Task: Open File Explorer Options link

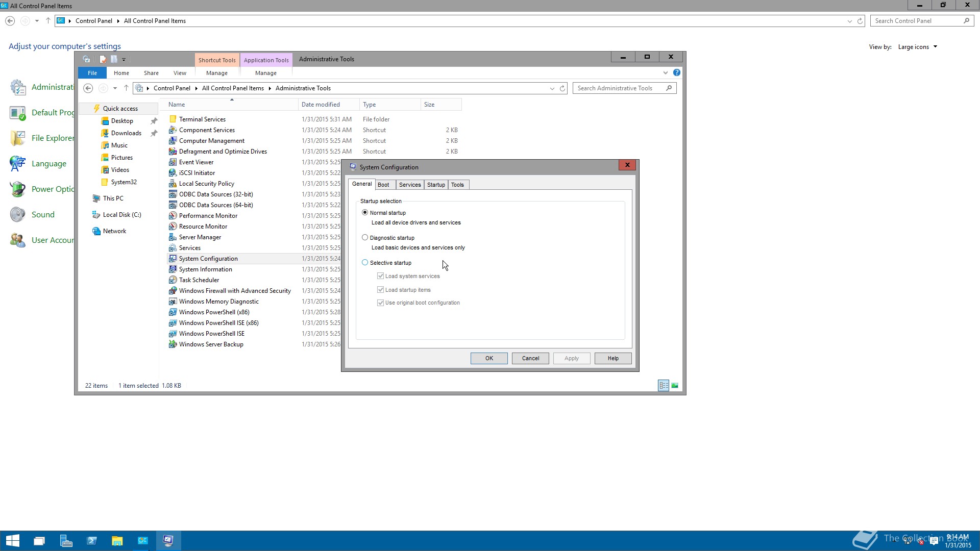Action: [x=53, y=138]
